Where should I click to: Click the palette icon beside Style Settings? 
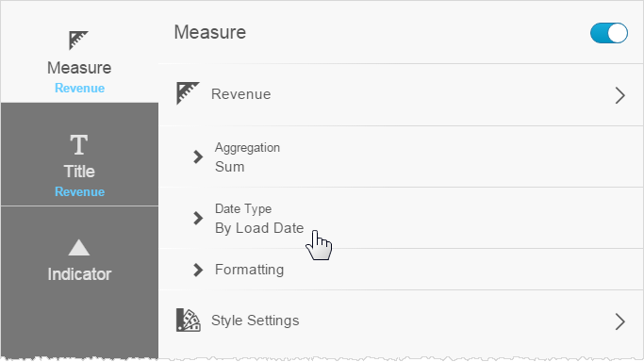click(188, 321)
